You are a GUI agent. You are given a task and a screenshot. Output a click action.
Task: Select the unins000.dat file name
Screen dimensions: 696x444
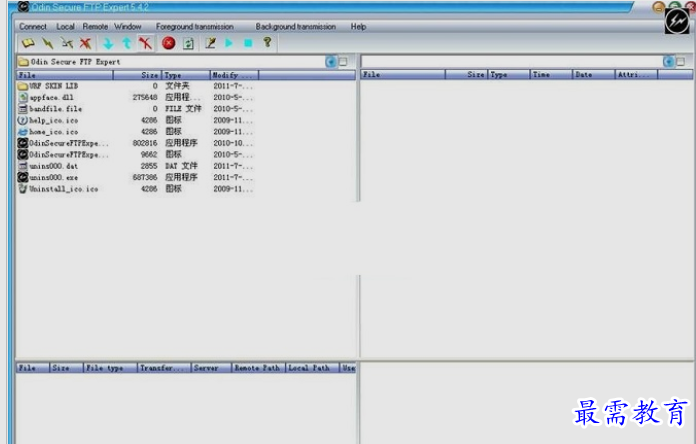tap(54, 166)
